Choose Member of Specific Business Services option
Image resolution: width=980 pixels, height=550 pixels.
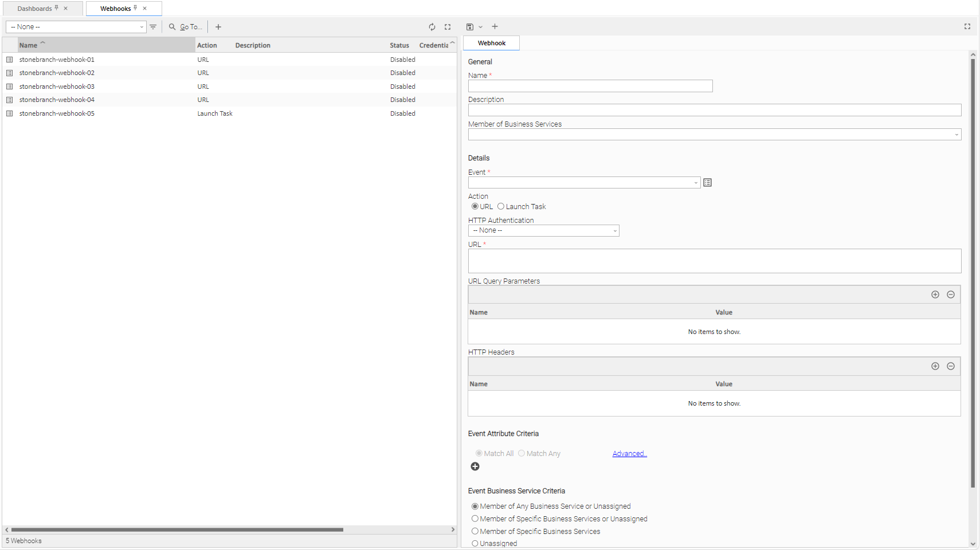(475, 532)
